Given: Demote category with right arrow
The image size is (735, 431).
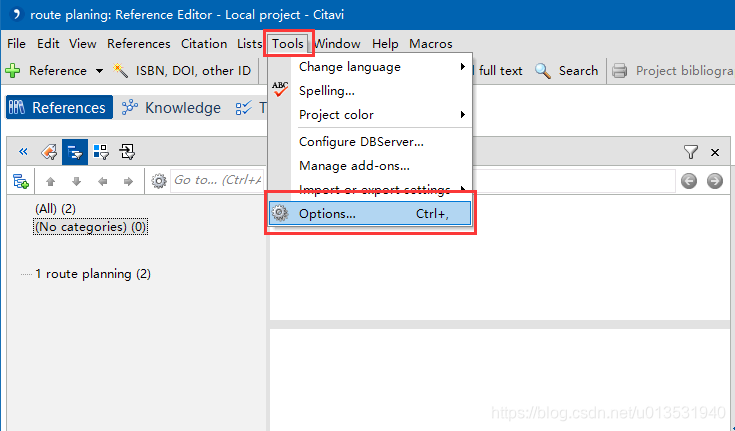Looking at the screenshot, I should [128, 181].
